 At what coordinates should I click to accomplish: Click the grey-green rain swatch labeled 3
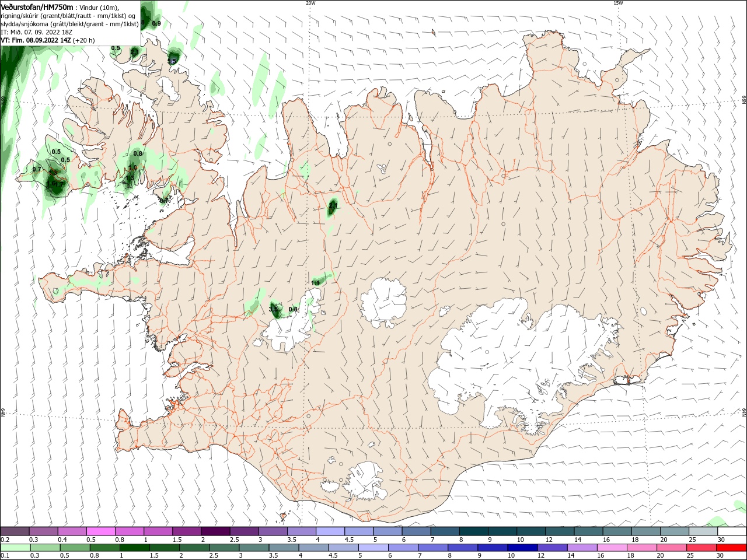coord(254,548)
